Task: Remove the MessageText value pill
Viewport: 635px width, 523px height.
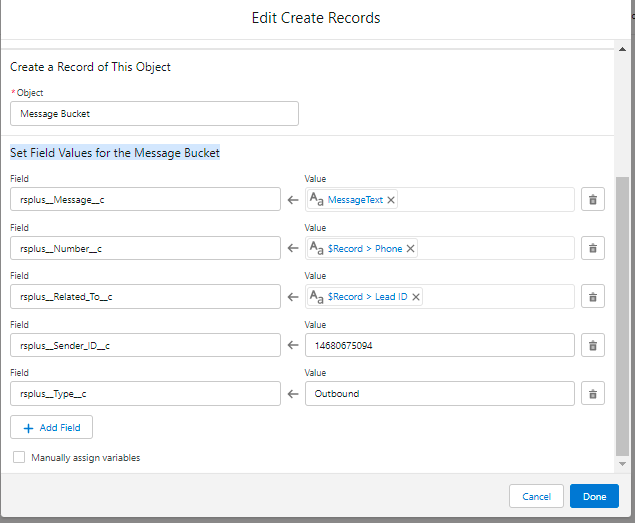Action: click(x=391, y=200)
